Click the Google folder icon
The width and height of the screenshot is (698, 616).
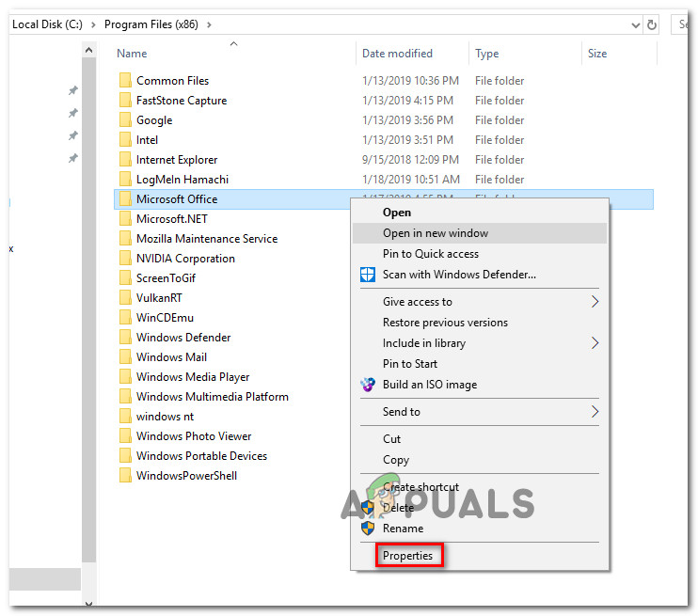(x=125, y=120)
